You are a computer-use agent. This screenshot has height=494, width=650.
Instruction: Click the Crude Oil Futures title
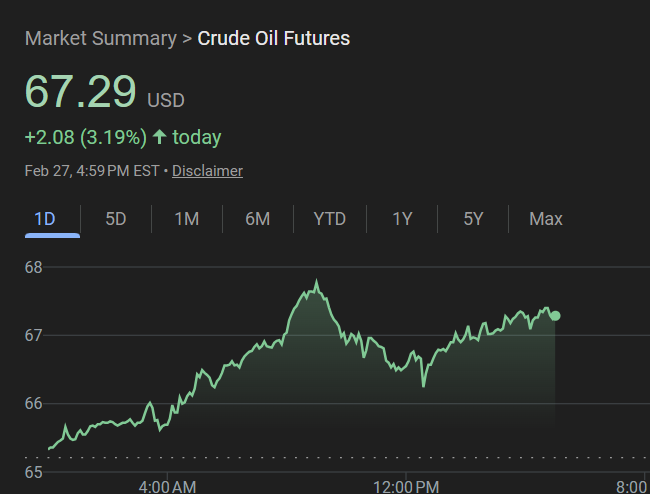click(x=274, y=39)
